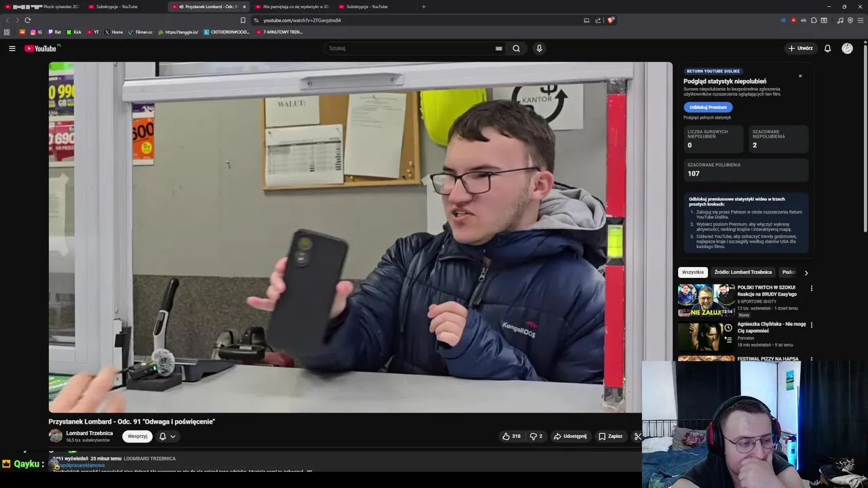Click the YouTube search magnifier button
This screenshot has height=488, width=868.
pos(516,48)
